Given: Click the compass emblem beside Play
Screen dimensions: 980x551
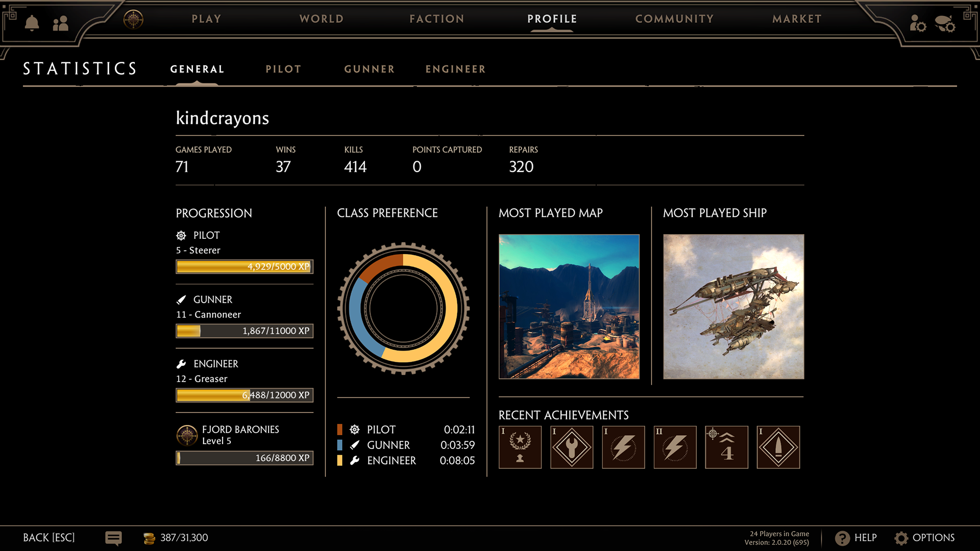Looking at the screenshot, I should 133,19.
